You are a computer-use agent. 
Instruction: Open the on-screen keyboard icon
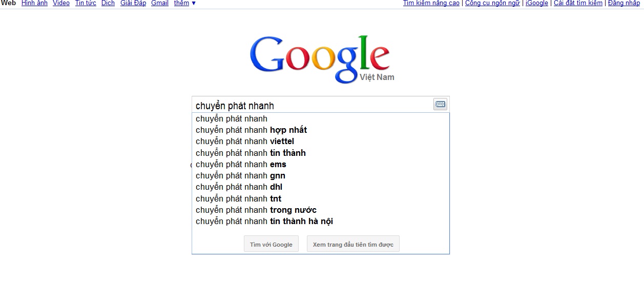point(440,105)
